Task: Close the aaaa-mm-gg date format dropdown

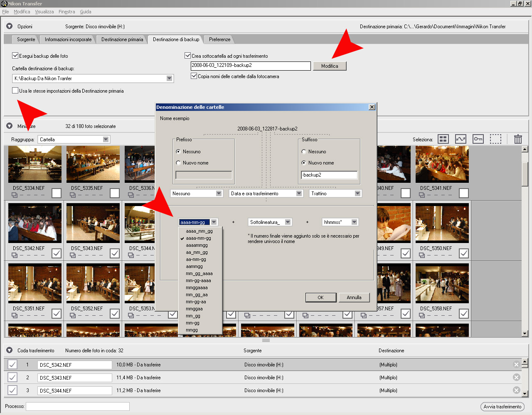Action: pos(214,222)
